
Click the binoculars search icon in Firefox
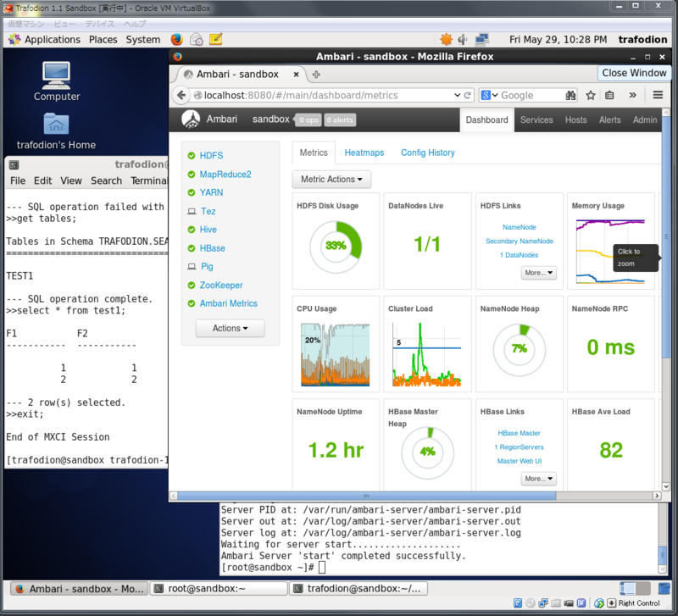[570, 95]
